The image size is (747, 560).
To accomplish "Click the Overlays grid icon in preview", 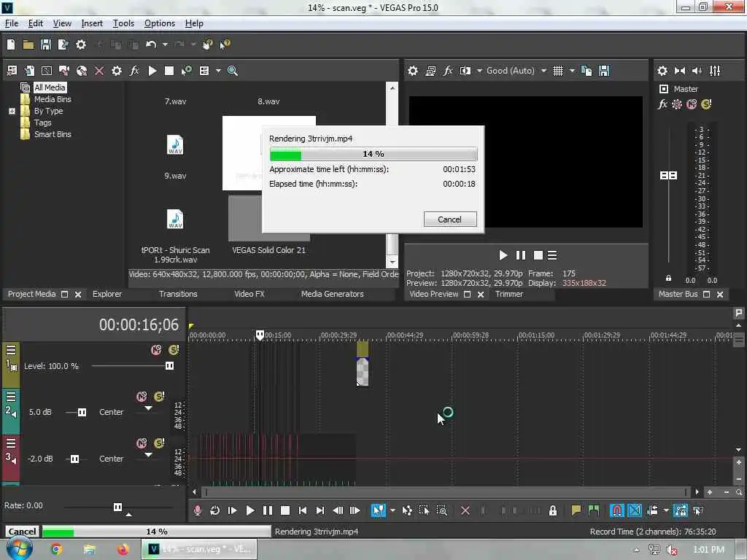I will click(558, 71).
